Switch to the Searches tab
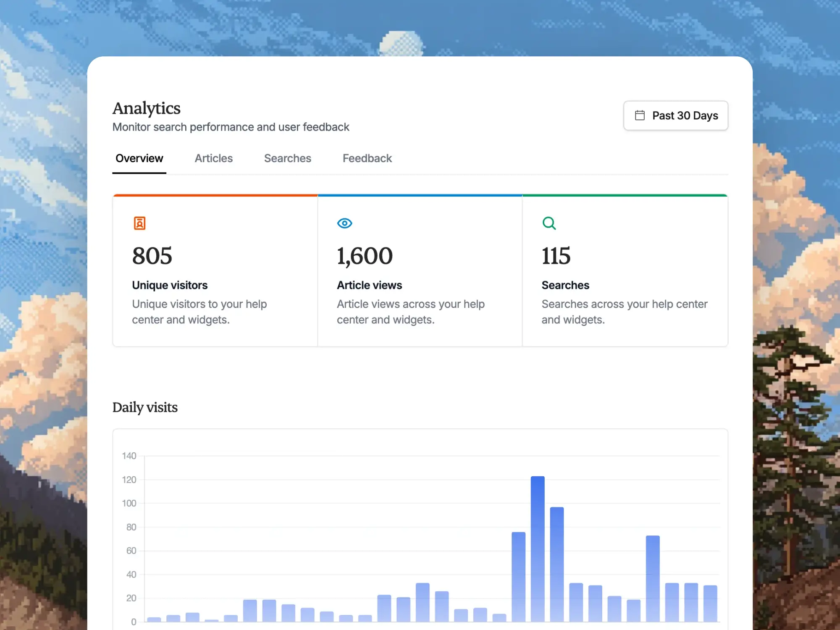 pos(287,158)
